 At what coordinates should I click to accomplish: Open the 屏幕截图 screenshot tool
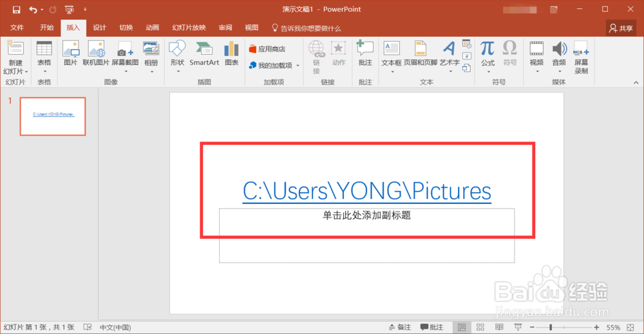126,57
